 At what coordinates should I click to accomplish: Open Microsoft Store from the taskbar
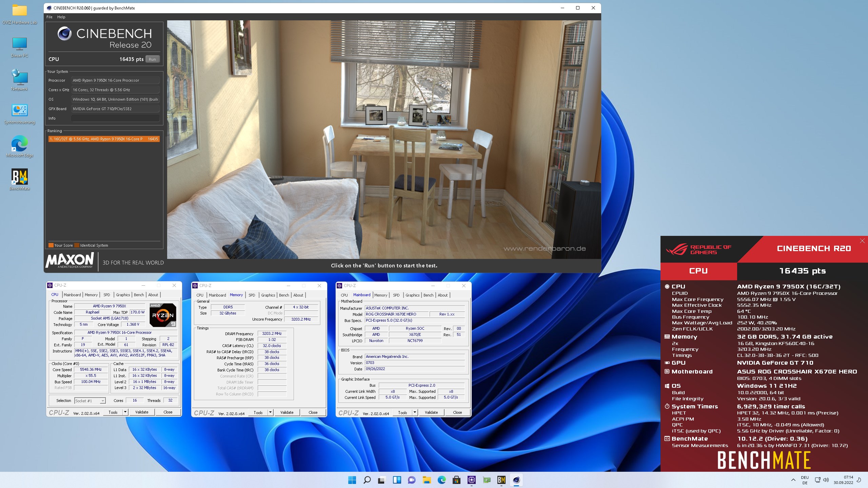click(x=456, y=480)
